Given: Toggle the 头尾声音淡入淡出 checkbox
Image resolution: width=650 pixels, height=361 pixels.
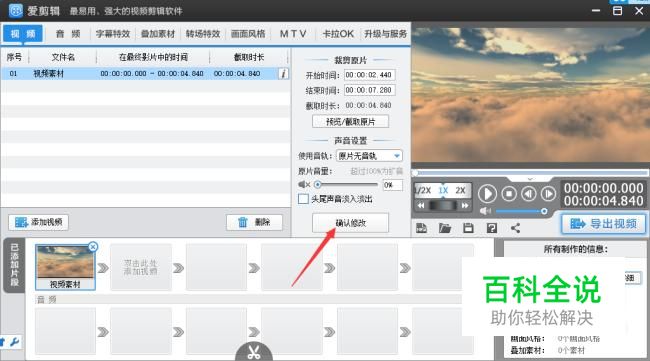Looking at the screenshot, I should [x=303, y=199].
